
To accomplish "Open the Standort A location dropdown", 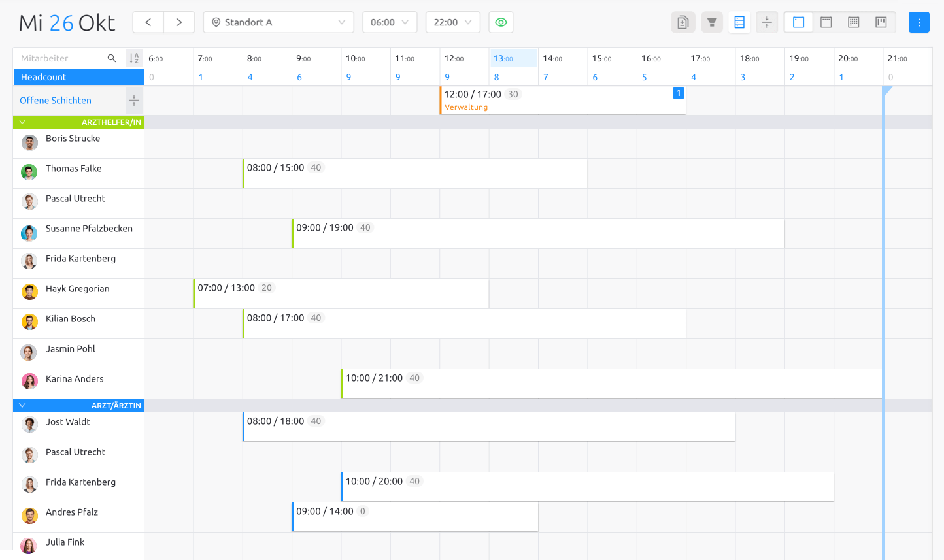I will [278, 22].
